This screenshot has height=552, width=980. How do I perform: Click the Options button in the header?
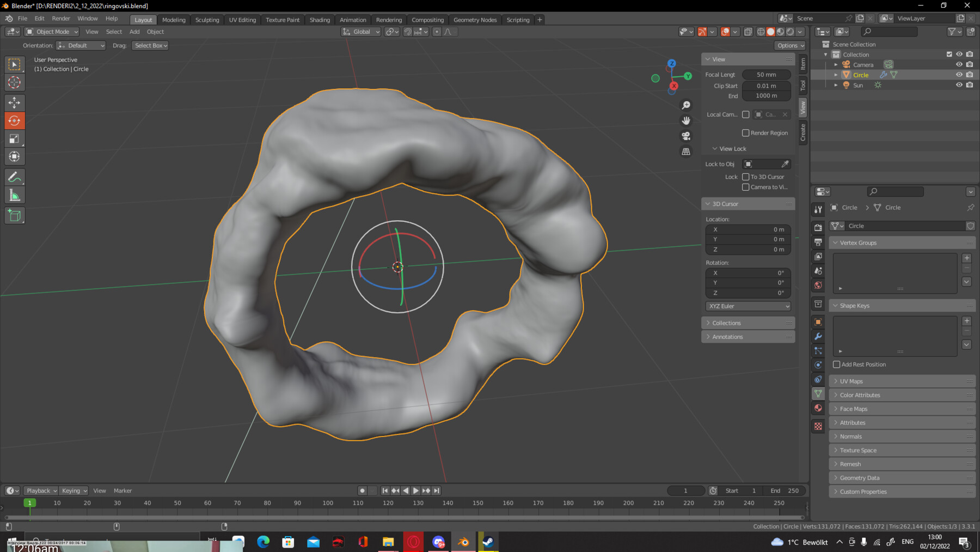(789, 45)
